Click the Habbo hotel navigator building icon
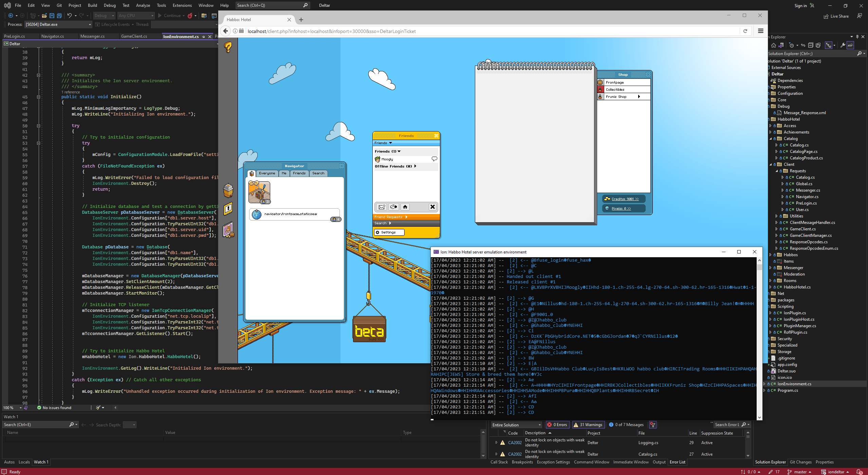This screenshot has width=868, height=475. click(228, 190)
